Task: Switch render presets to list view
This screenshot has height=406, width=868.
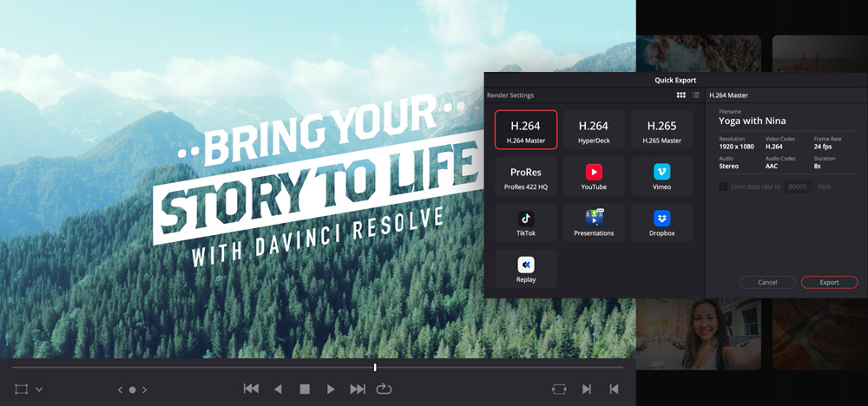Action: tap(695, 95)
